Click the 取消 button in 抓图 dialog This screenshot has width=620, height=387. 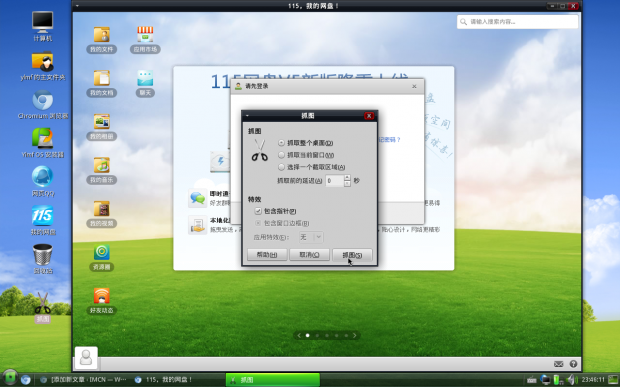[x=309, y=255]
